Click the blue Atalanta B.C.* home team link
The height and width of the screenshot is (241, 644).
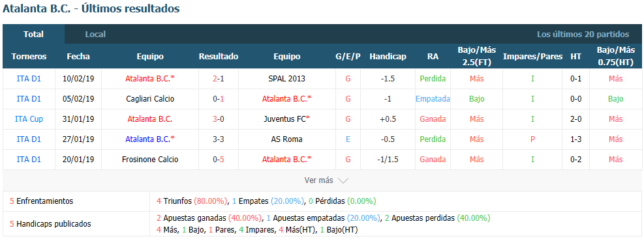(x=150, y=139)
